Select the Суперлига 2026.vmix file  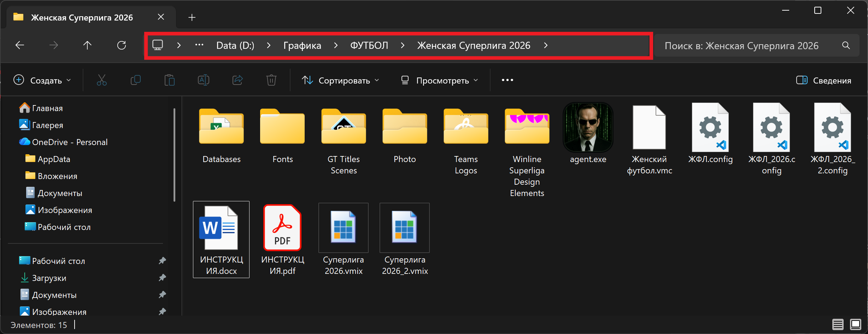click(x=344, y=240)
